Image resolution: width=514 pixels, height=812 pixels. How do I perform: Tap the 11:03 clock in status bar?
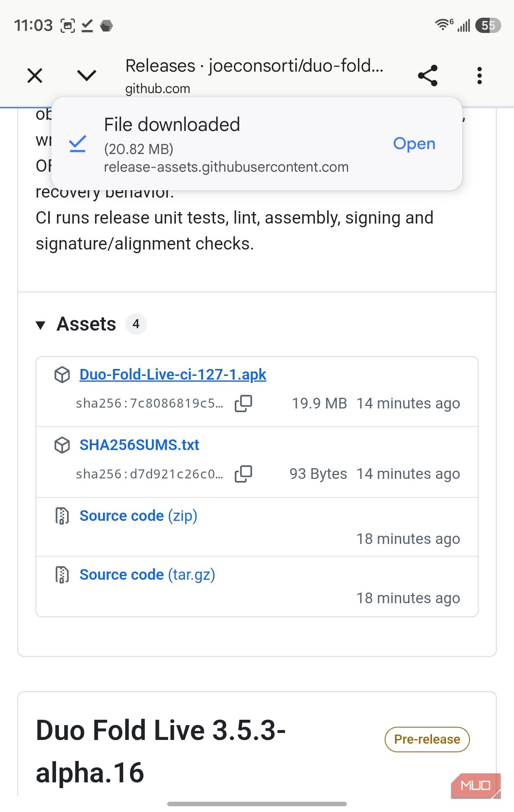point(33,26)
